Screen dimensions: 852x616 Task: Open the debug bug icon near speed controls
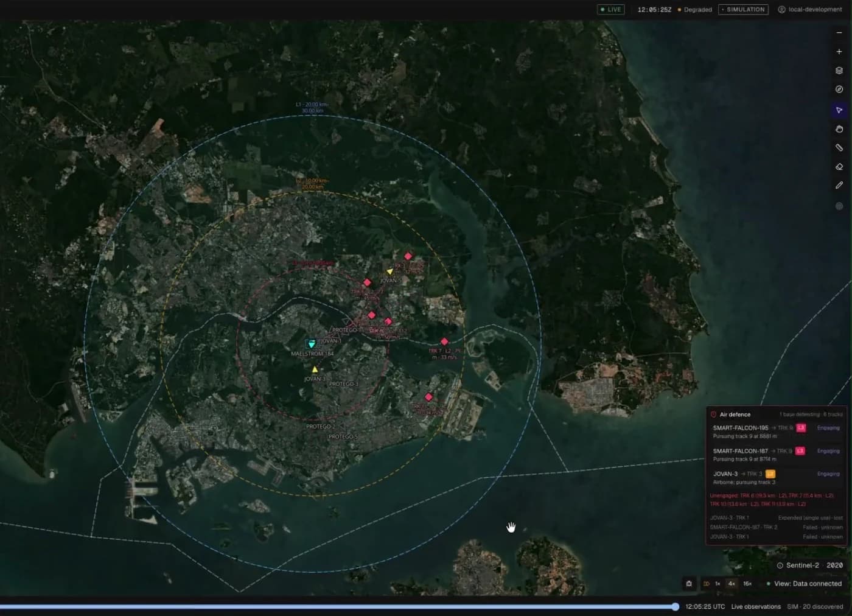(689, 584)
